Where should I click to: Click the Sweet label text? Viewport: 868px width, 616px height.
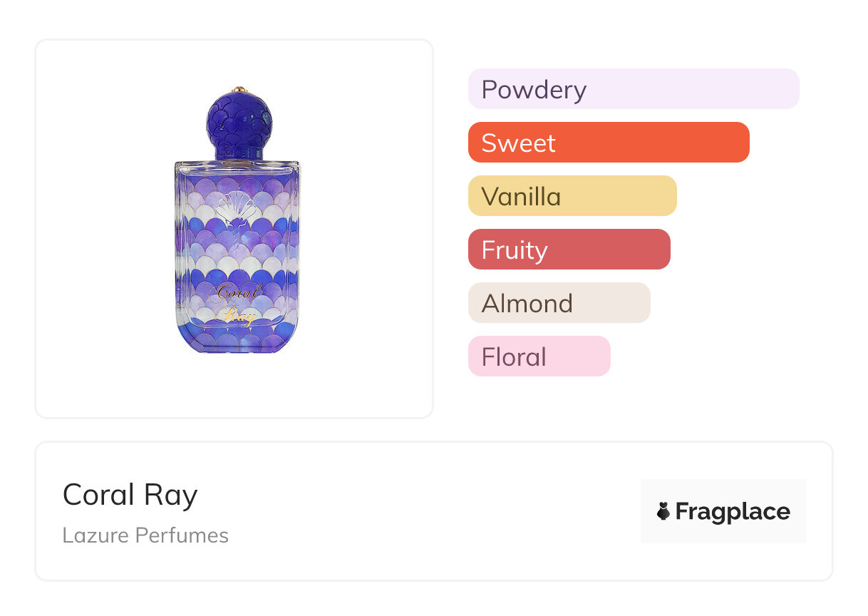pos(518,143)
